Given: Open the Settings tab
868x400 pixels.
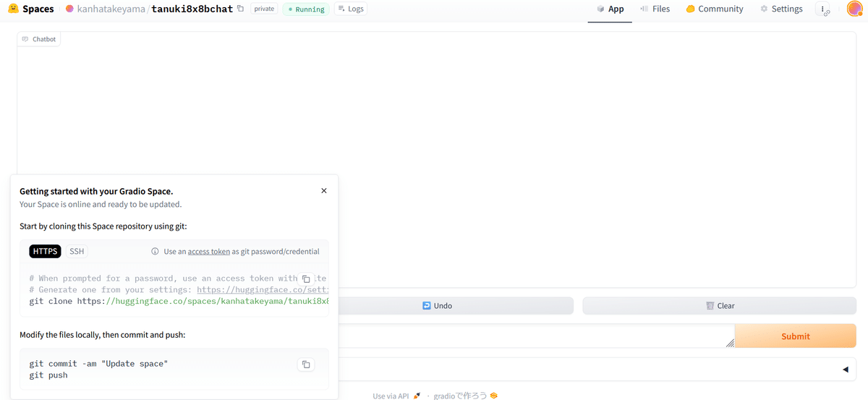Looking at the screenshot, I should point(781,9).
